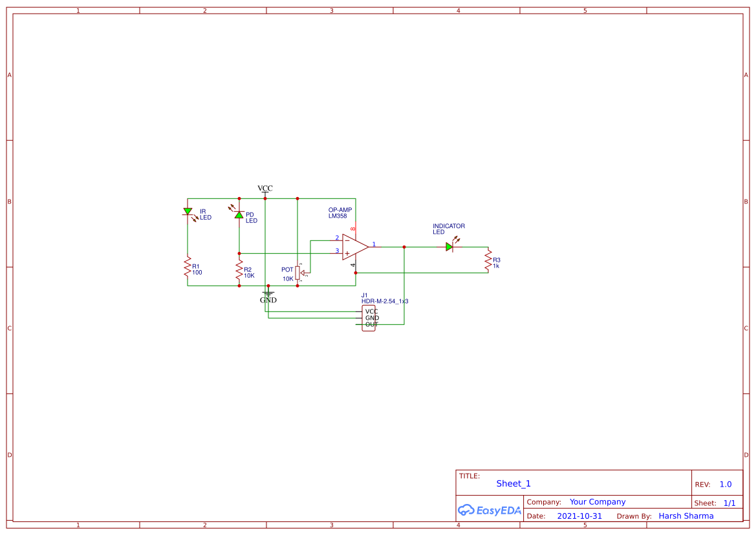
Task: Select the INDICATOR LED symbol
Action: tap(449, 246)
